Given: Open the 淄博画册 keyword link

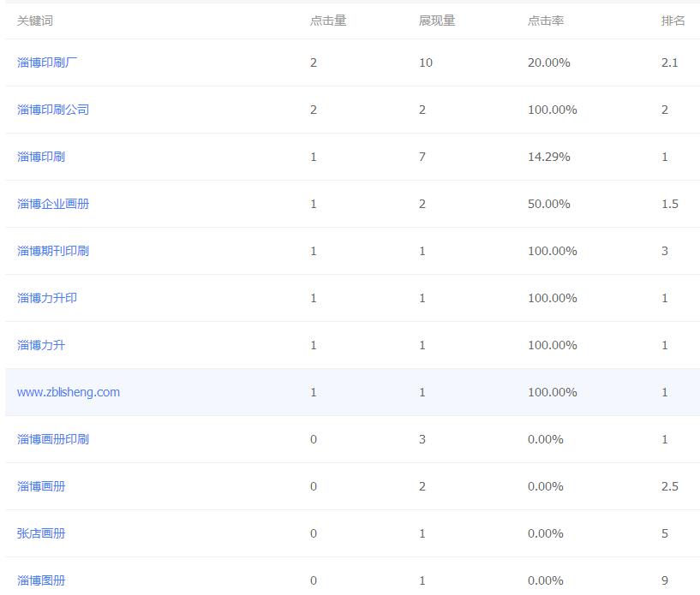Looking at the screenshot, I should pos(41,486).
